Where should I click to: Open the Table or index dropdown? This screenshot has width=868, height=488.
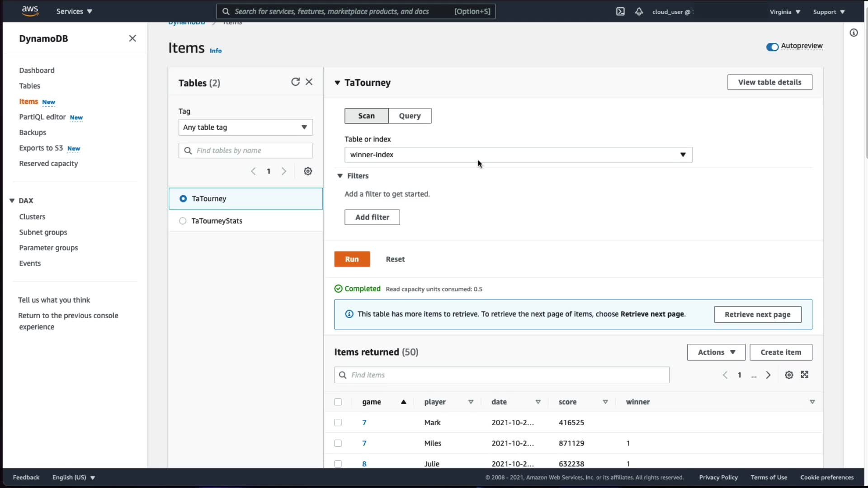pos(518,155)
